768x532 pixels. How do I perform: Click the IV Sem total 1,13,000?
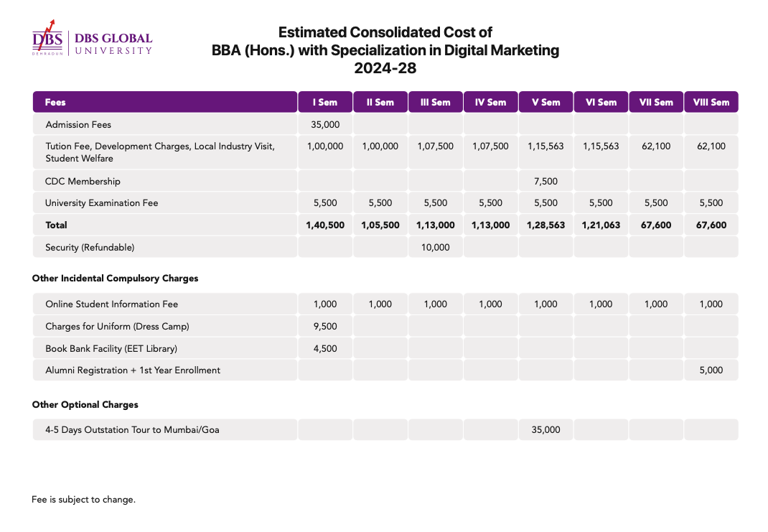[490, 225]
